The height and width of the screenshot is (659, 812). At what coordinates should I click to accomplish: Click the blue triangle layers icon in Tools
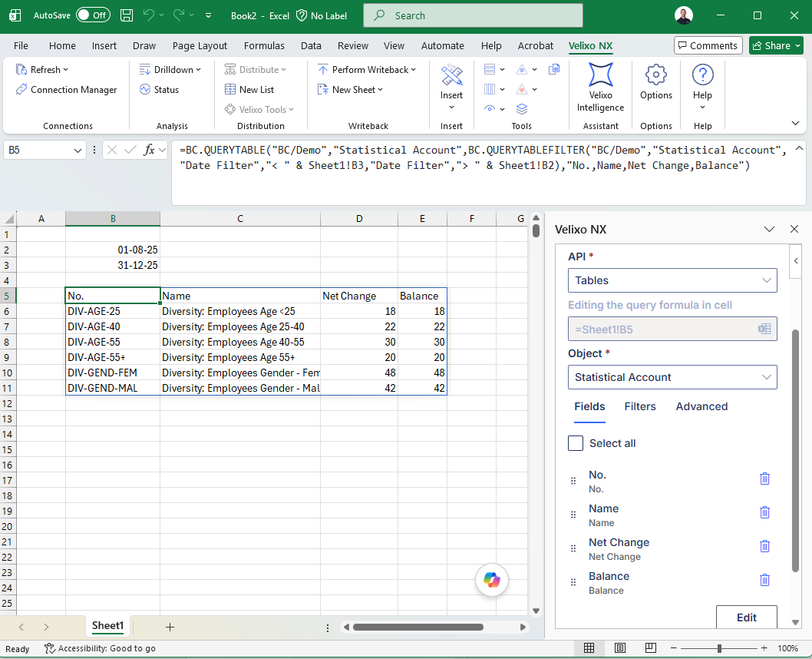point(522,69)
